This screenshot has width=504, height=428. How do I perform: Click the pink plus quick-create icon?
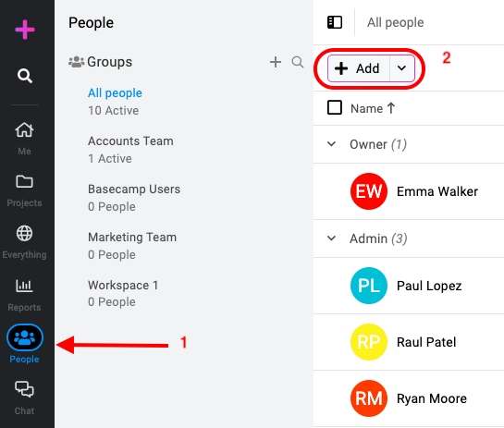[25, 30]
